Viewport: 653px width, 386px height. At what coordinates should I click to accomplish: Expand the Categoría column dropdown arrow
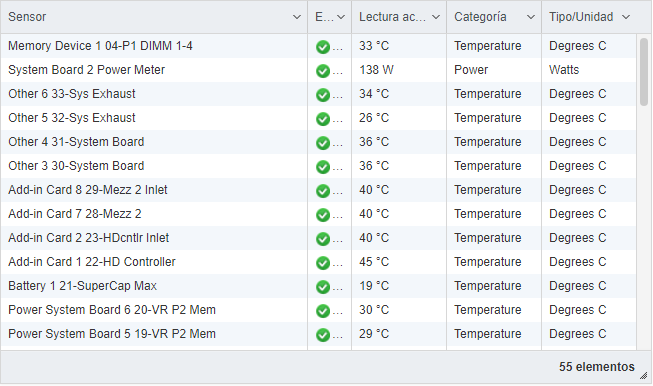pyautogui.click(x=531, y=17)
